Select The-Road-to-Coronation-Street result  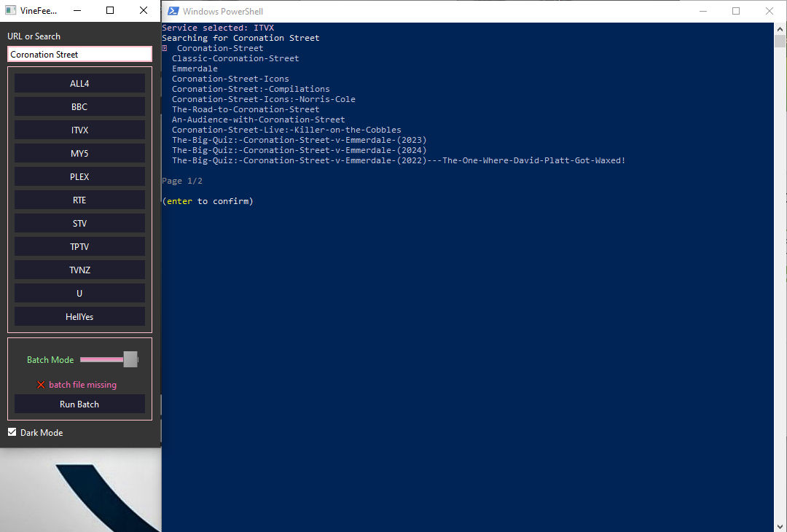click(x=246, y=109)
